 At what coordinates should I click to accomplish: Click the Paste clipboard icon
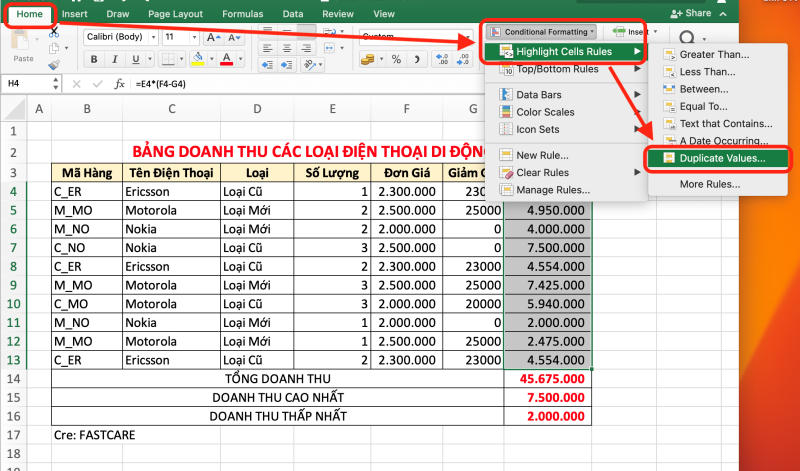click(21, 42)
